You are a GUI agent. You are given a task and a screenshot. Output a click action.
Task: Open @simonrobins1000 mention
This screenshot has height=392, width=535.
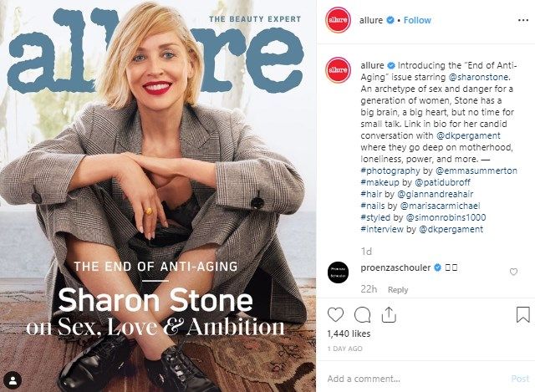click(446, 217)
